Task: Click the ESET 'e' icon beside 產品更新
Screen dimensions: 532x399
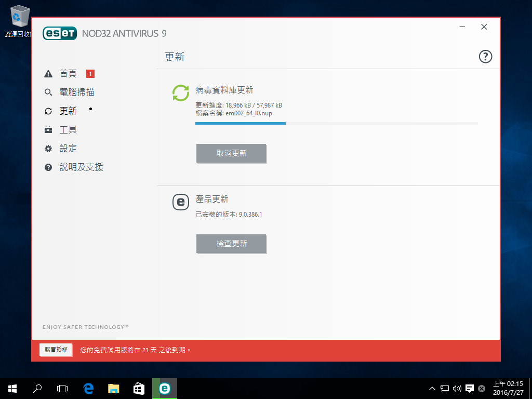Action: 181,202
